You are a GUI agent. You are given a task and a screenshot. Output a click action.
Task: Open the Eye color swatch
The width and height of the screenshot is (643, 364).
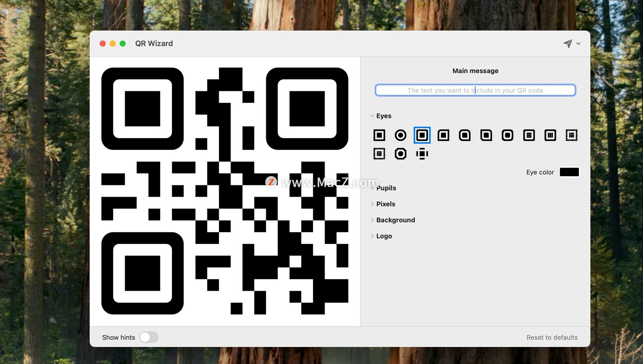(569, 172)
